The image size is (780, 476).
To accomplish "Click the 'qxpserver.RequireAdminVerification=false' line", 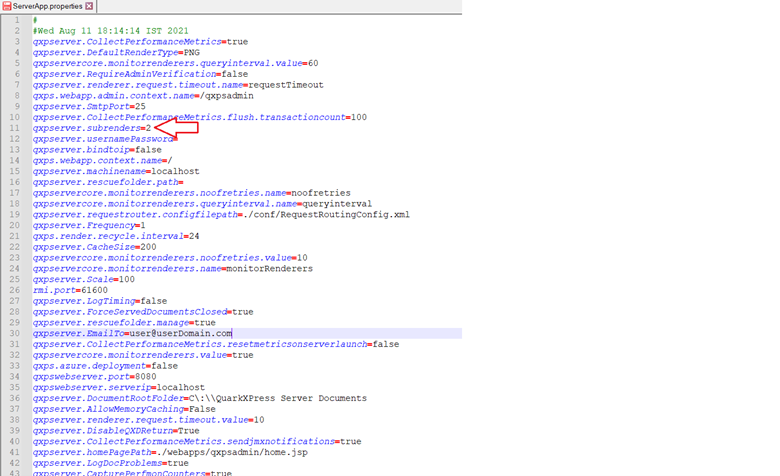I will [x=140, y=74].
